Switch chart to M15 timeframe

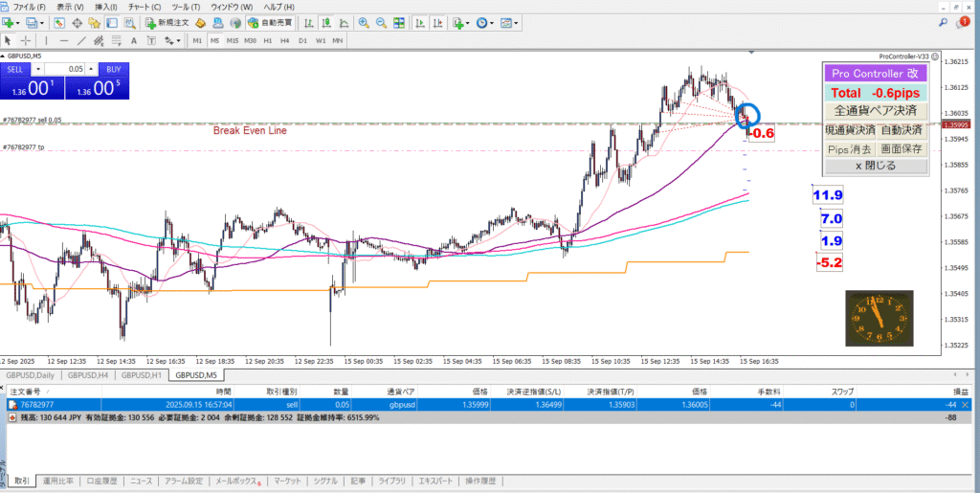[232, 40]
